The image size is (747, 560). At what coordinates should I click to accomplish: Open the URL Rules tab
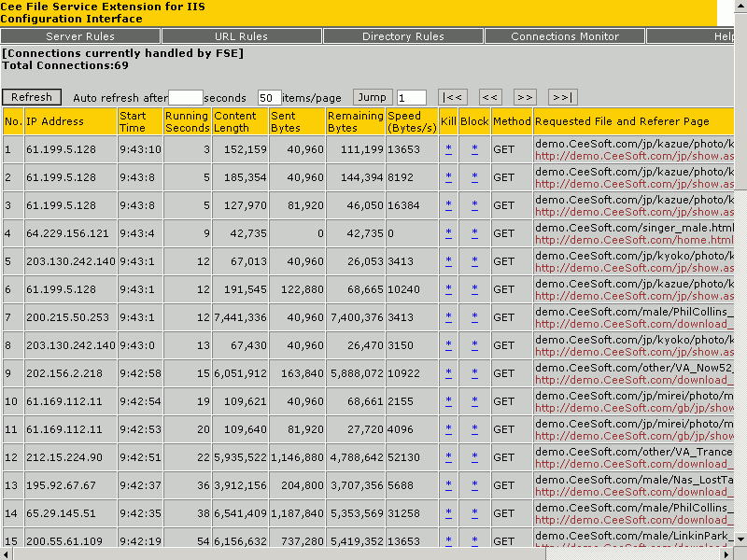point(242,36)
